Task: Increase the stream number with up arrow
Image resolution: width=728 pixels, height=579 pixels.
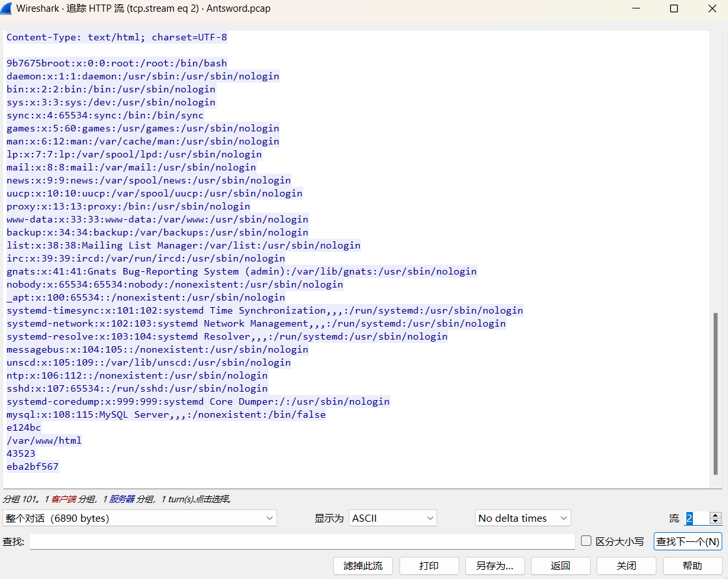Action: click(716, 515)
